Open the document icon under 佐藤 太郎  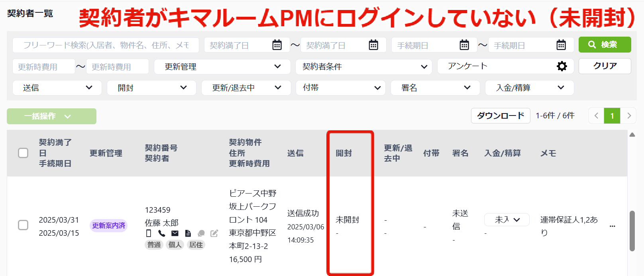click(x=188, y=233)
